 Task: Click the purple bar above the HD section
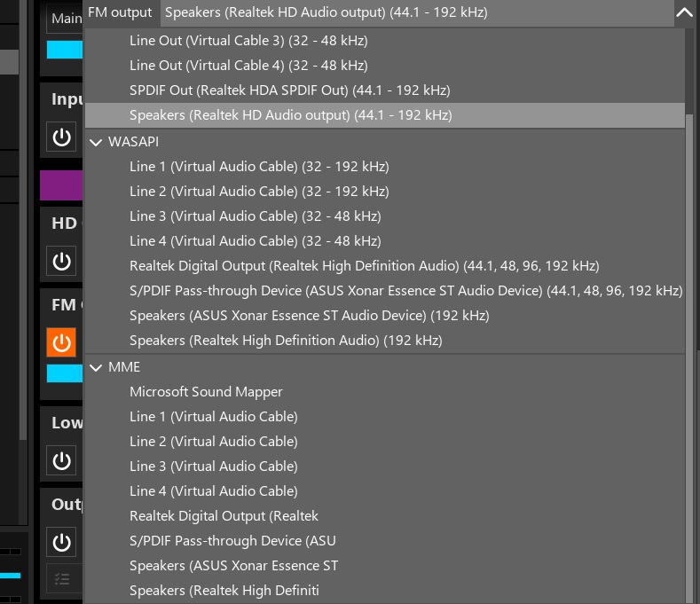(61, 185)
